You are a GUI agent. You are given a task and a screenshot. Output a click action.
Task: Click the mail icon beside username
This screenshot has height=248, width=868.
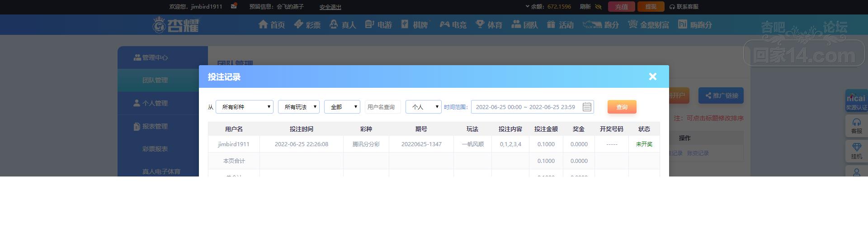coord(234,6)
